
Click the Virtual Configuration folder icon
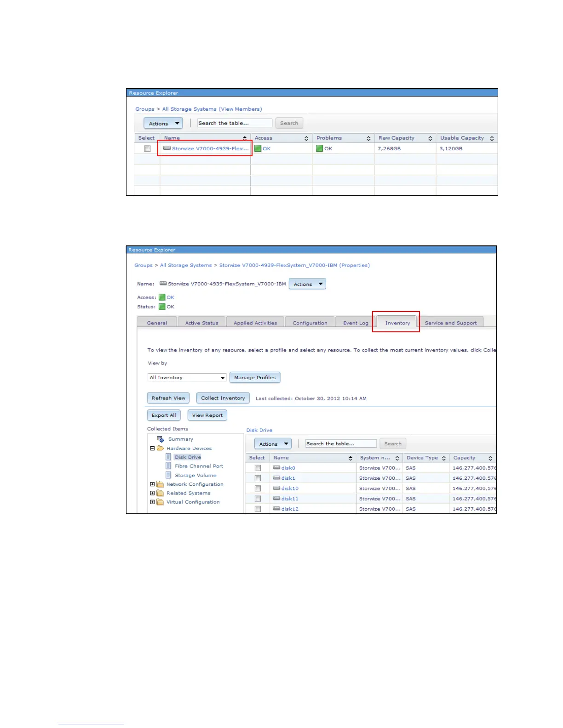160,502
